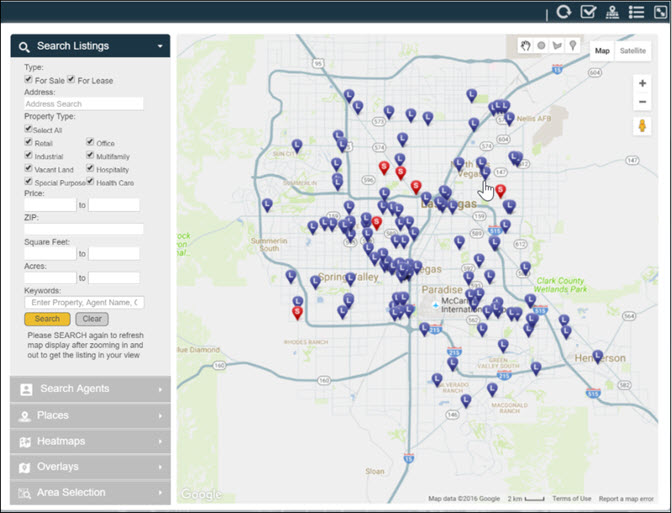Toggle the Retail property type checkbox
This screenshot has height=513, width=672.
tap(28, 143)
